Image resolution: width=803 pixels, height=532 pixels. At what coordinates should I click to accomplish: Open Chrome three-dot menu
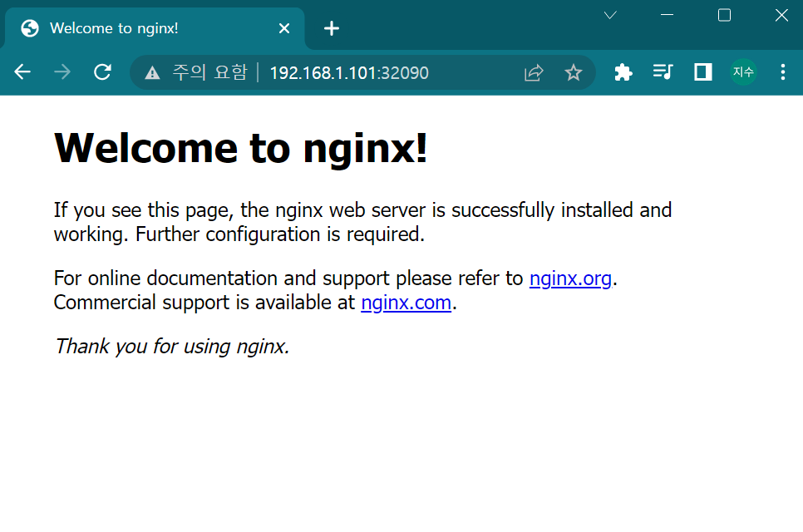coord(783,72)
